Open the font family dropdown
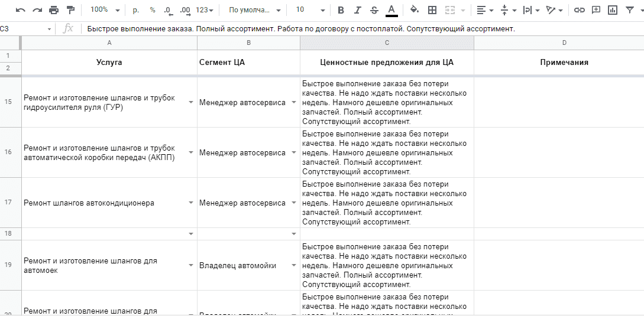 click(x=254, y=10)
